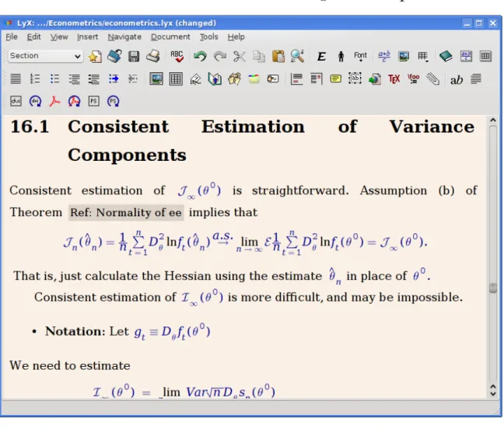504x429 pixels.
Task: Click the greyed redo arrow
Action: click(220, 57)
